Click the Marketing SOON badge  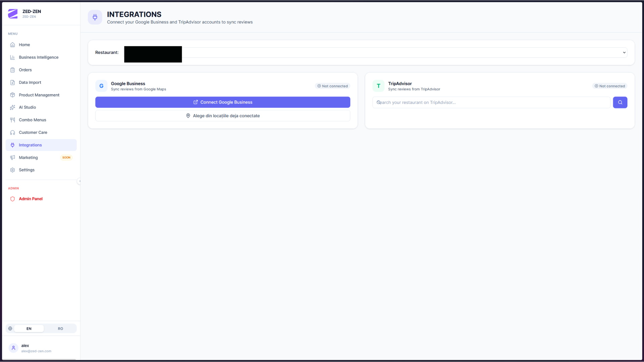coord(66,158)
